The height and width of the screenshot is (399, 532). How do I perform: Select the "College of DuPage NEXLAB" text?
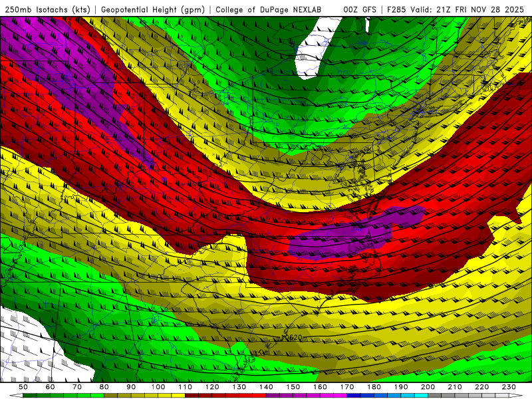pos(268,9)
